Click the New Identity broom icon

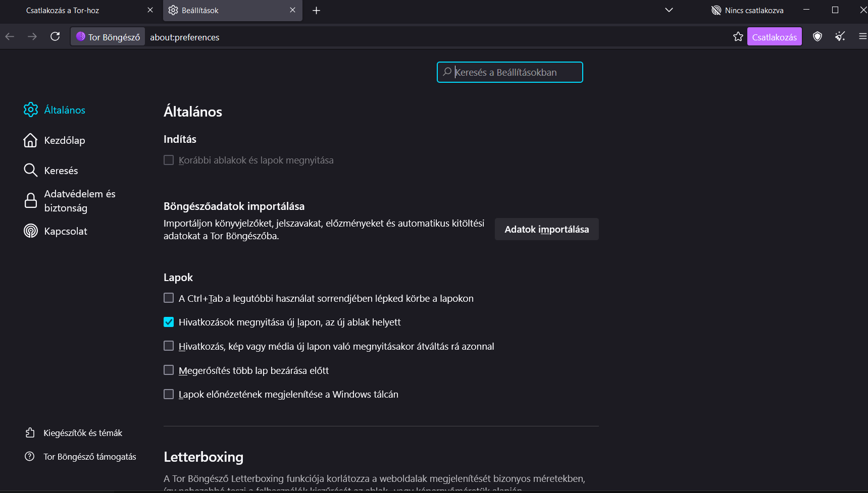840,36
